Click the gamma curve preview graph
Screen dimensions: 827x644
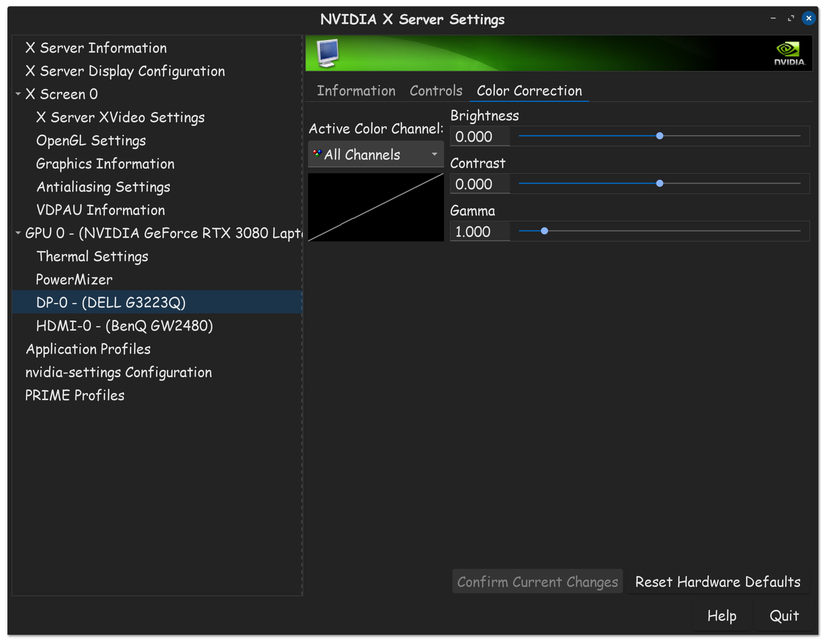click(376, 207)
